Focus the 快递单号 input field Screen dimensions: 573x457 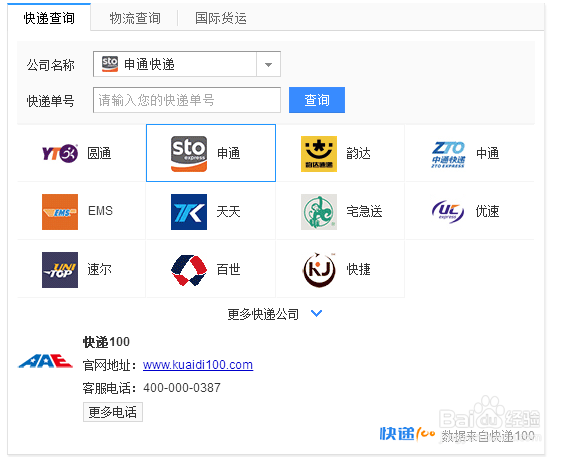pyautogui.click(x=187, y=100)
